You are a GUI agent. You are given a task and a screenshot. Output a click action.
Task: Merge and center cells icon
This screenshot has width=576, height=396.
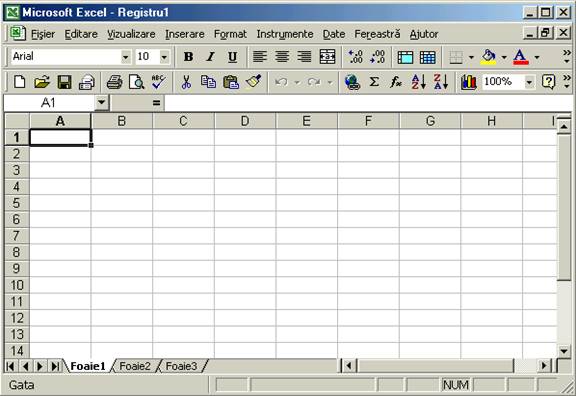tap(327, 57)
